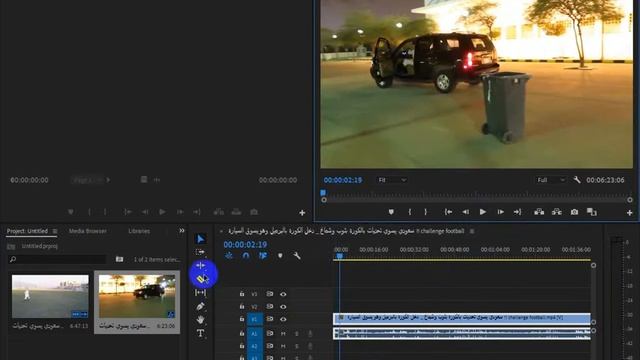Screen dimensions: 640x360
Task: Open Program Monitor settings wrench
Action: (577, 180)
